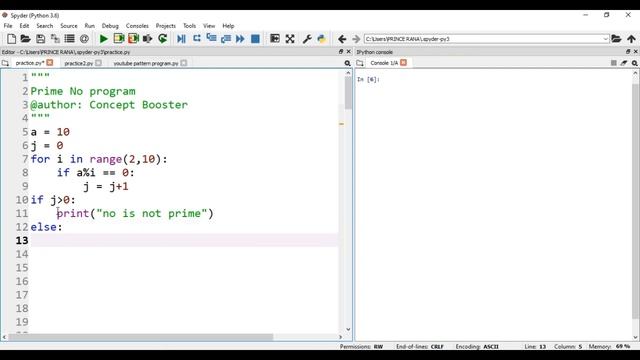Viewport: 640px width, 360px height.
Task: Open the Search menu
Action: 44,26
